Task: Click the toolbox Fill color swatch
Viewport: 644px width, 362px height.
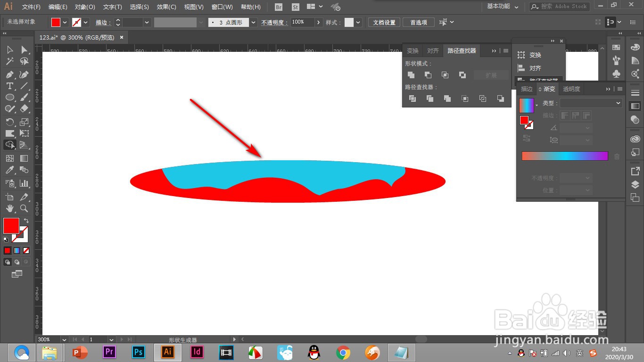Action: [11, 225]
